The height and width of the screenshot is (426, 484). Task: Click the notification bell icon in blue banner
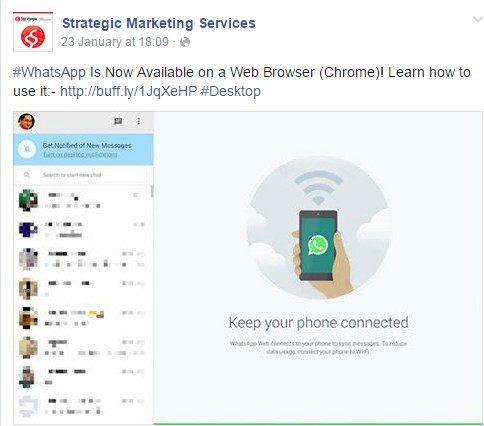pos(27,149)
